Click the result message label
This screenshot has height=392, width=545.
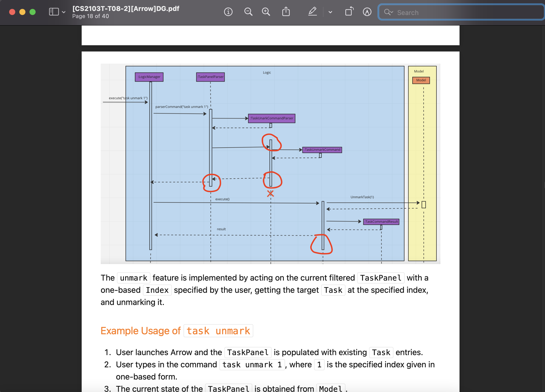click(221, 229)
